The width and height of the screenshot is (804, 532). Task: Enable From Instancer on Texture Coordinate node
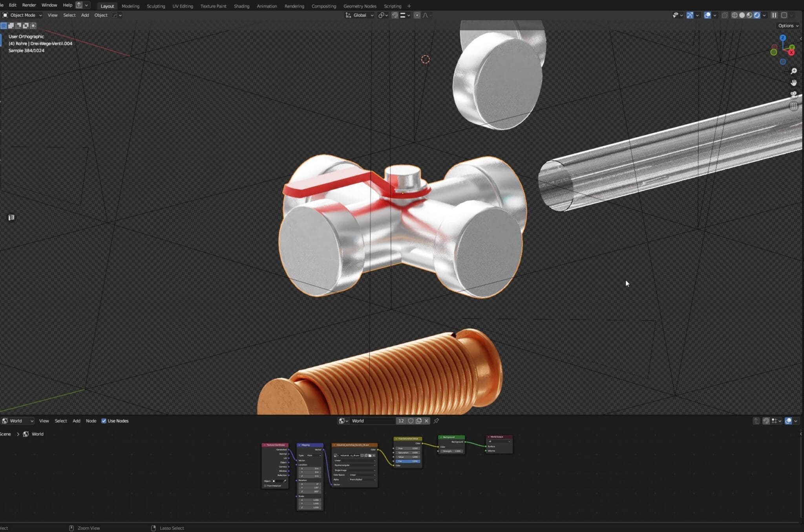[x=266, y=486]
